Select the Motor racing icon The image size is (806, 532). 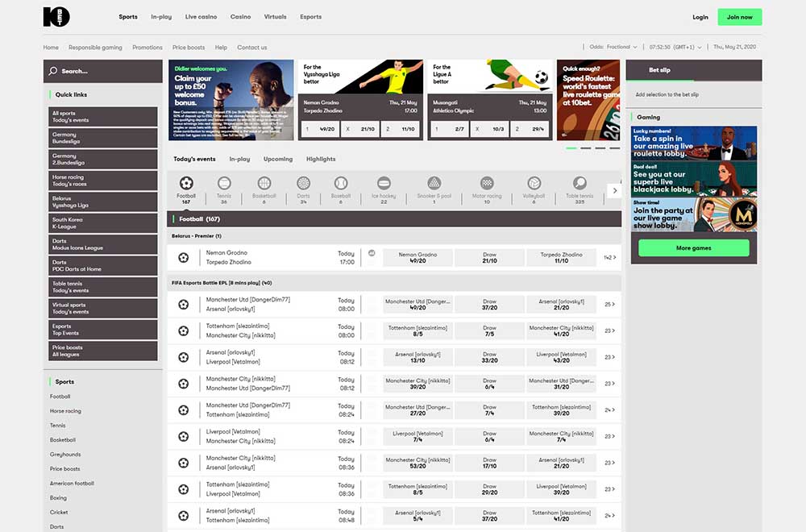coord(487,183)
